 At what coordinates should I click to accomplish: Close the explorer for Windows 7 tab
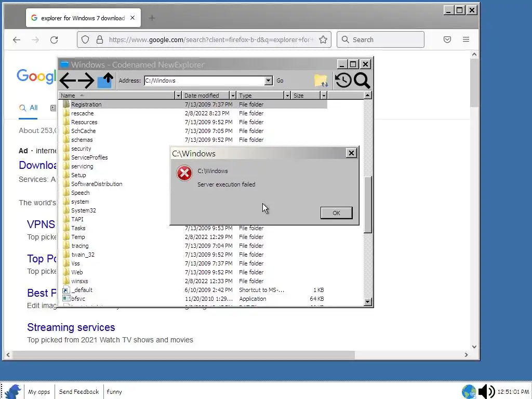[x=132, y=18]
